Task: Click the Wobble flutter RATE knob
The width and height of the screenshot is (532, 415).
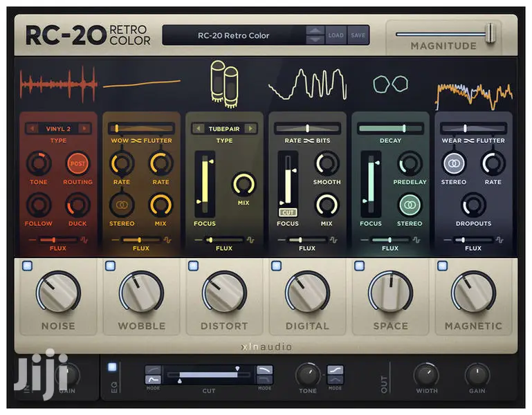Action: tap(160, 163)
